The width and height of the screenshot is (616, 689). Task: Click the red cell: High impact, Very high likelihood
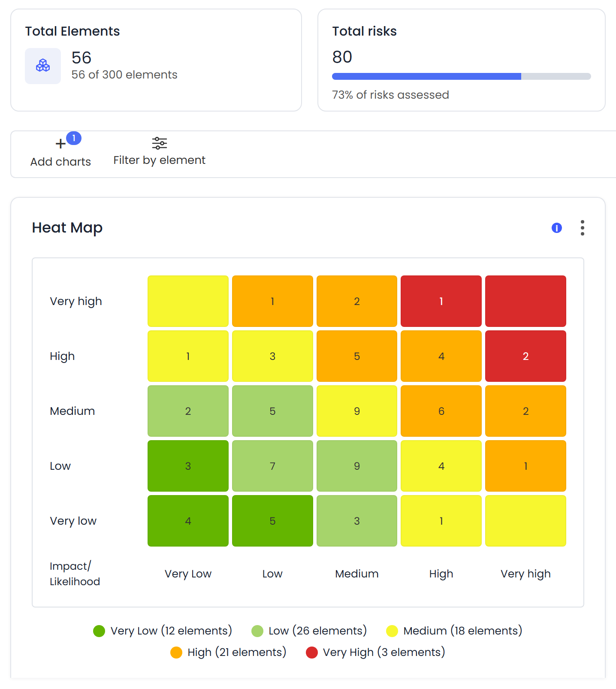click(x=525, y=356)
